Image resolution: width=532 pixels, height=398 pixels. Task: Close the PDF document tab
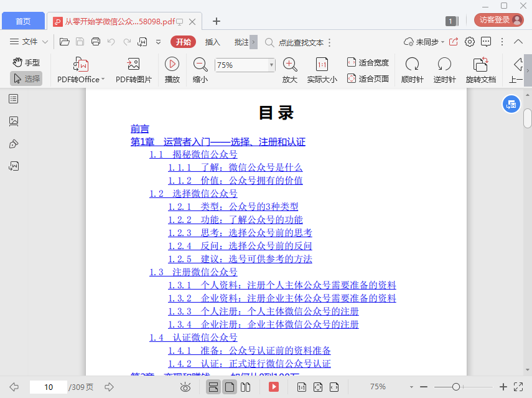click(x=192, y=22)
